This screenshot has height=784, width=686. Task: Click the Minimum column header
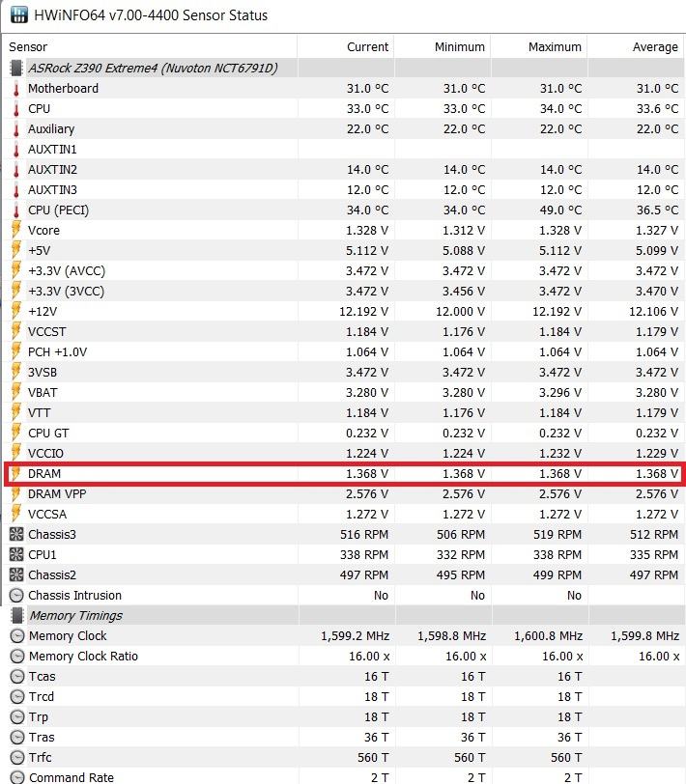pyautogui.click(x=459, y=47)
